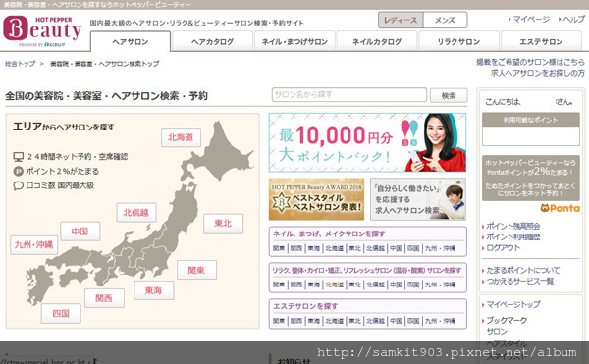Open the HOT PEPPER Beauty AWARD banner
Image resolution: width=589 pixels, height=364 pixels.
point(316,199)
